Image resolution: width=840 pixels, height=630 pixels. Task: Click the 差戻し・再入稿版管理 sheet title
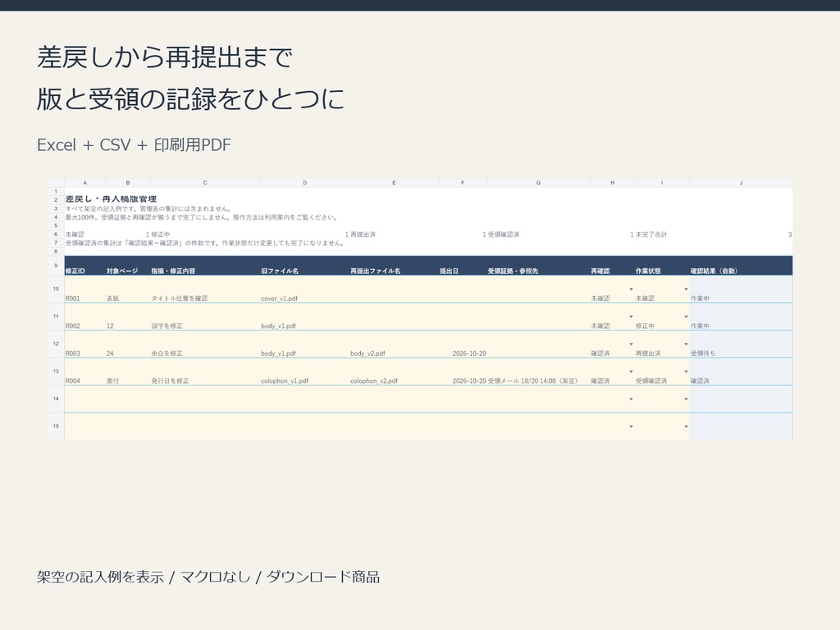[111, 199]
